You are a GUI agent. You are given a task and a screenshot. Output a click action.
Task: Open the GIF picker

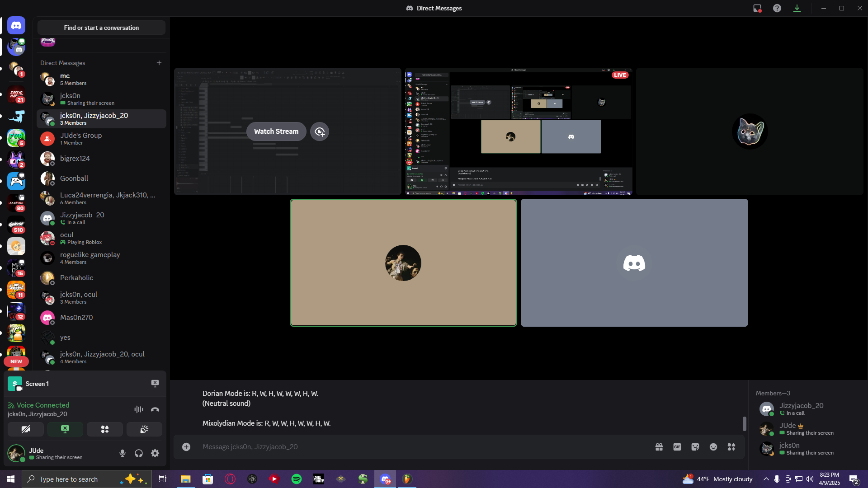(677, 447)
